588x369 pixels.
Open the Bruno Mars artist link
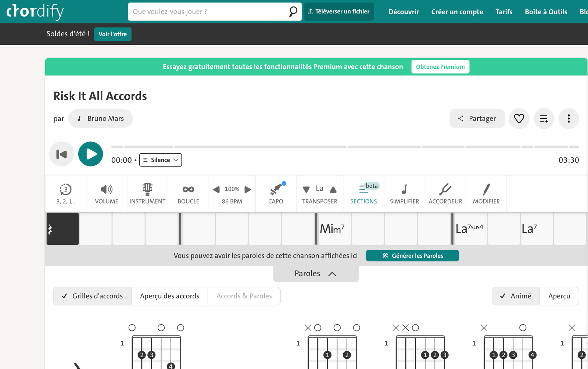pos(100,119)
